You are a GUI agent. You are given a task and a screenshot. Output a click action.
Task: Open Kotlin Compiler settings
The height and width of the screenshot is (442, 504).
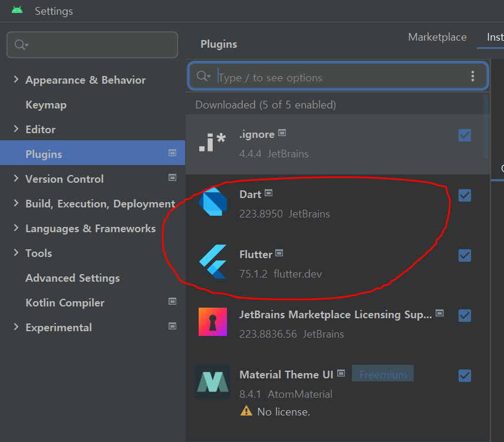pyautogui.click(x=65, y=303)
